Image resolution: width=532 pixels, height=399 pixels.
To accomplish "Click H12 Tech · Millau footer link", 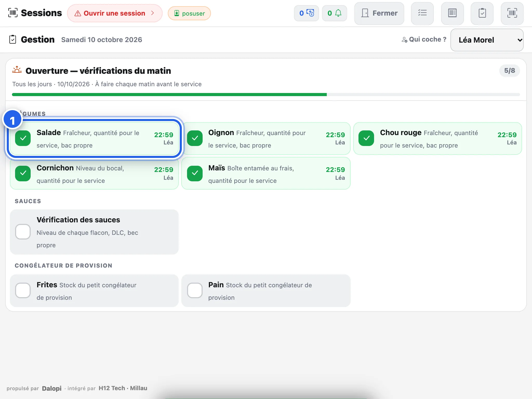I will 123,388.
